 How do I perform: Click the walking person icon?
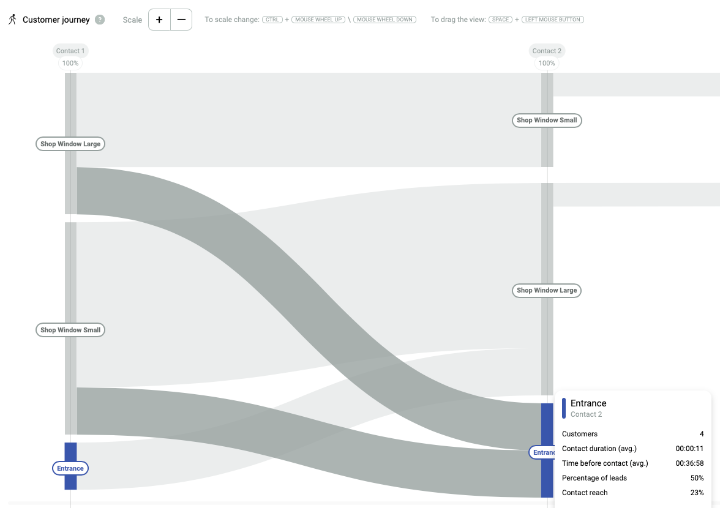pos(11,20)
